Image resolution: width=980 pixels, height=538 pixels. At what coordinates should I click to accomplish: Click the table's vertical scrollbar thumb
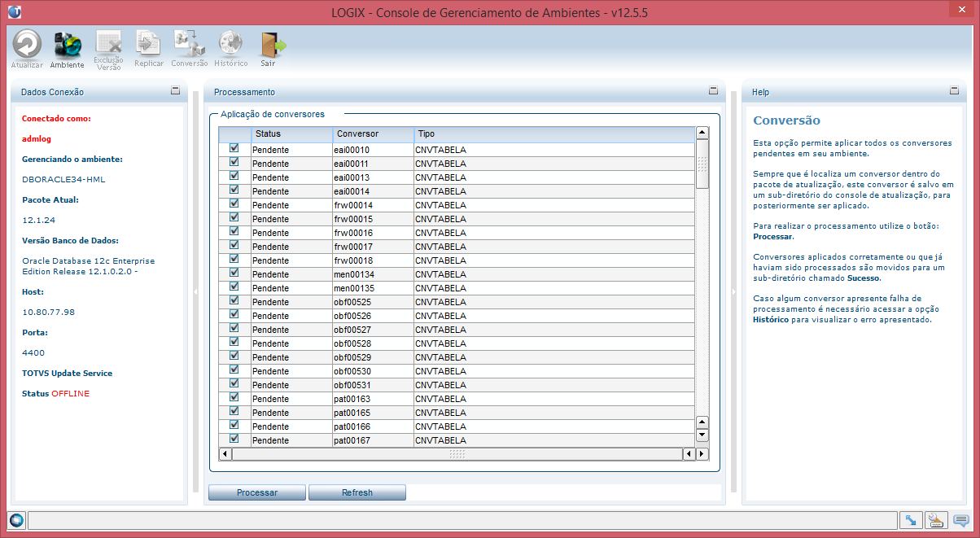tap(702, 164)
